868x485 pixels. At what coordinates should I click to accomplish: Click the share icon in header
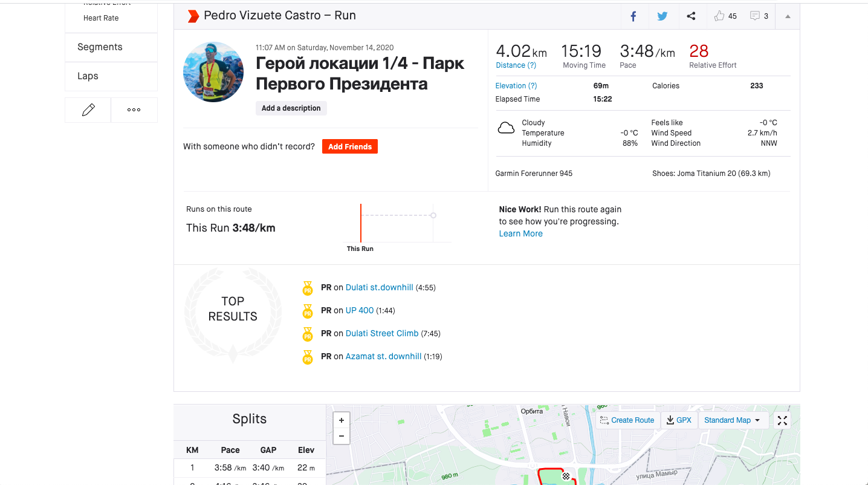point(691,16)
